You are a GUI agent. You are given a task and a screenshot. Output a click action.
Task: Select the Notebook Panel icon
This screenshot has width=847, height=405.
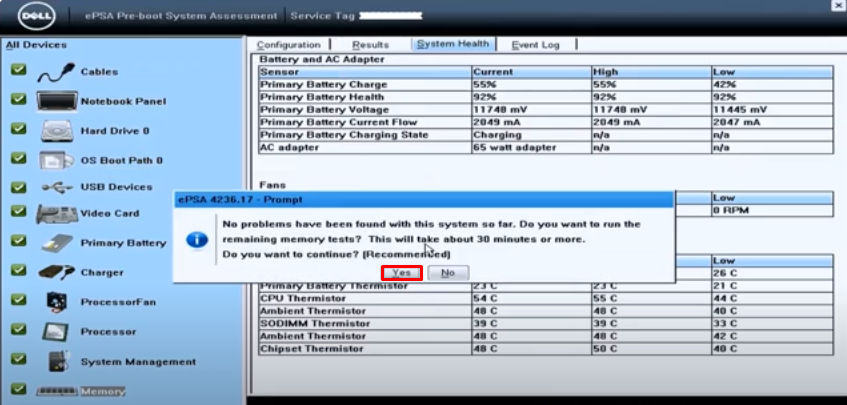pos(56,102)
